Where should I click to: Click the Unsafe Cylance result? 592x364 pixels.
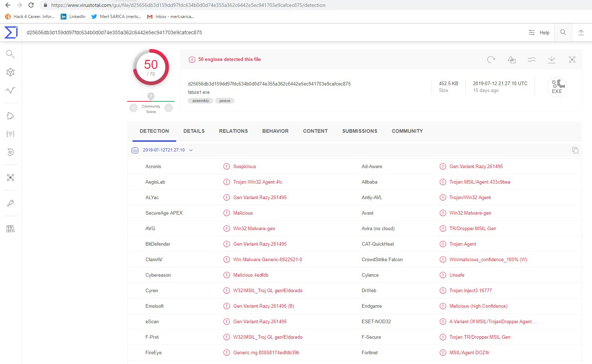pyautogui.click(x=457, y=275)
